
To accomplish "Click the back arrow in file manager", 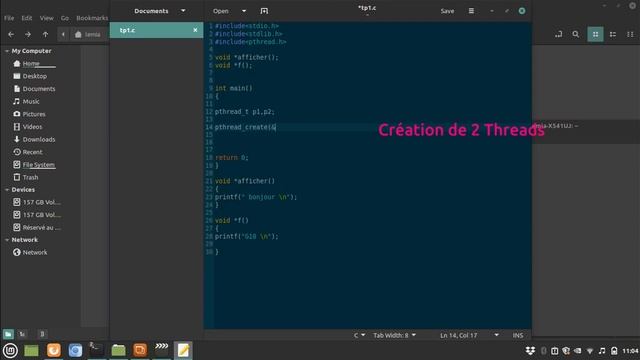I will (11, 34).
